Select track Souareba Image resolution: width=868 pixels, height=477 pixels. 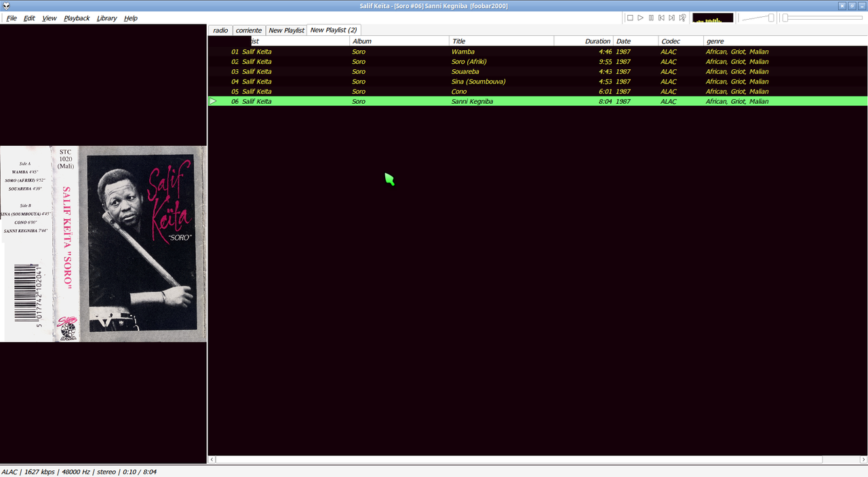click(538, 71)
